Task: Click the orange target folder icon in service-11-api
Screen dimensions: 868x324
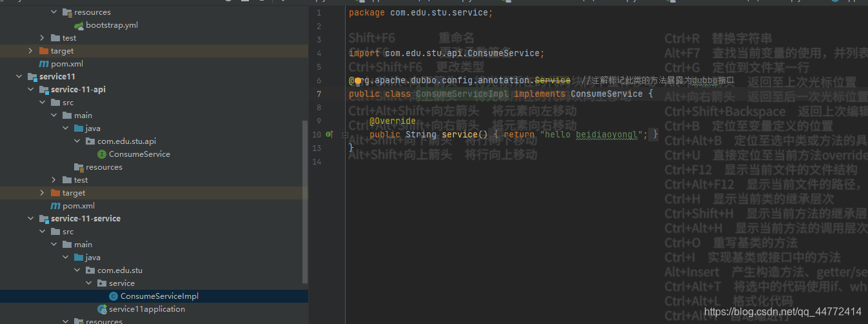Action: click(55, 193)
